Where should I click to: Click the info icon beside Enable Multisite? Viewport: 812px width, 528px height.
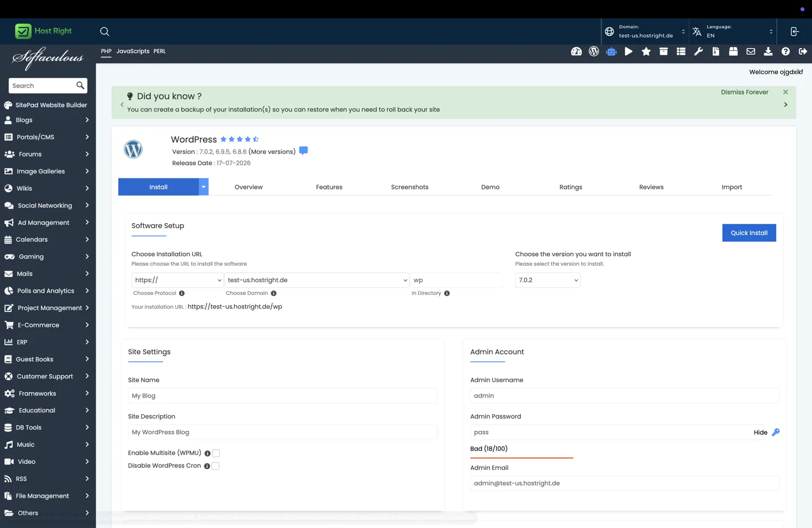pos(207,453)
